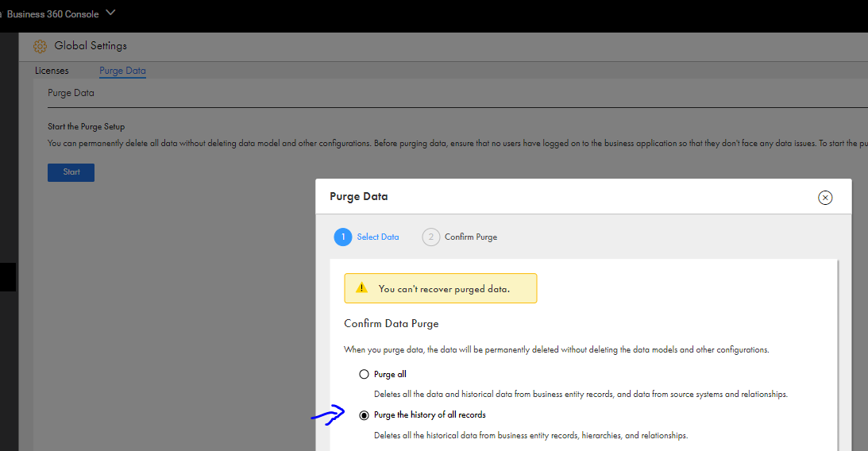
Task: Click the Purge Data dialog title
Action: [x=359, y=196]
